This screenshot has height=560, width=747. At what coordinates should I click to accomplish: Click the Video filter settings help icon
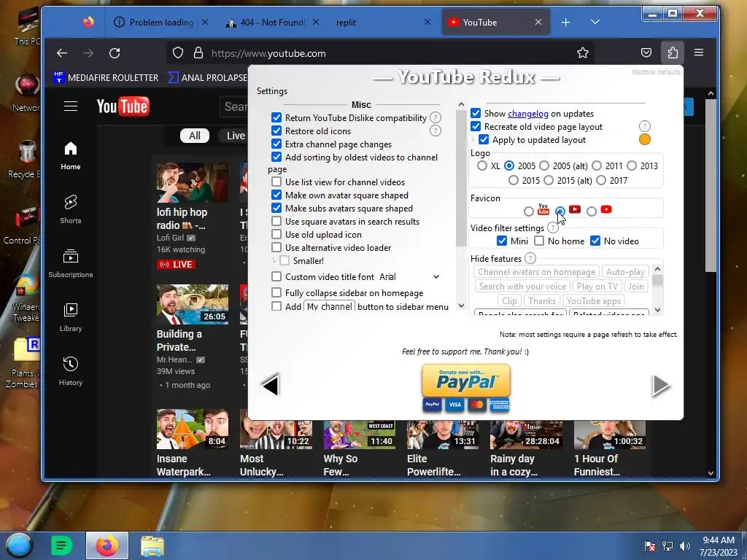553,227
